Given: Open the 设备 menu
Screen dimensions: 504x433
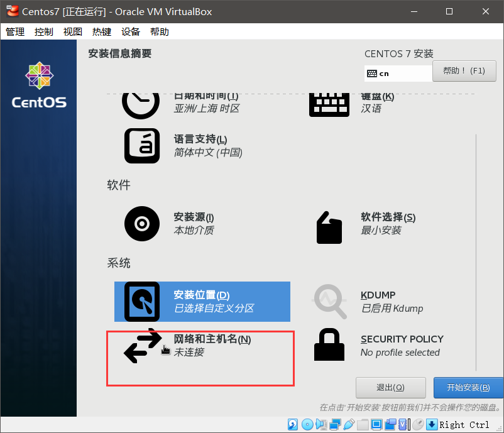Looking at the screenshot, I should click(x=131, y=32).
